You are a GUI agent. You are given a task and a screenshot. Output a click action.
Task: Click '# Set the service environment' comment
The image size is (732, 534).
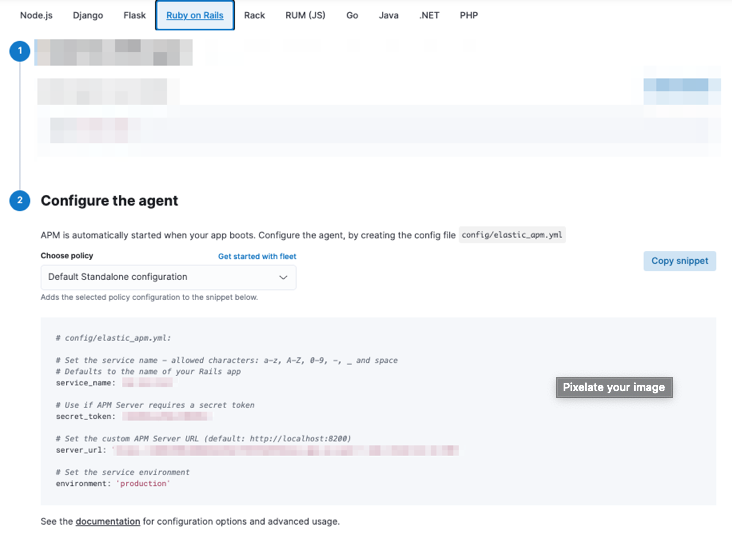[123, 472]
